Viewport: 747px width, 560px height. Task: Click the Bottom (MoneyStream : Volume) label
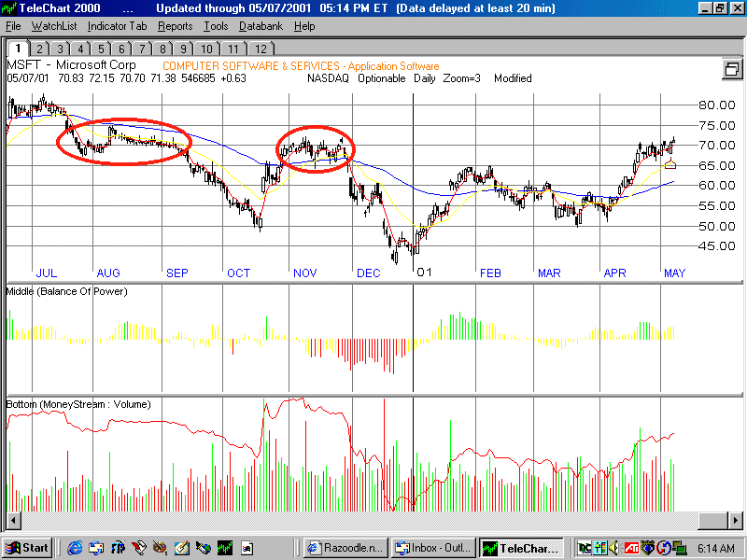(x=78, y=404)
